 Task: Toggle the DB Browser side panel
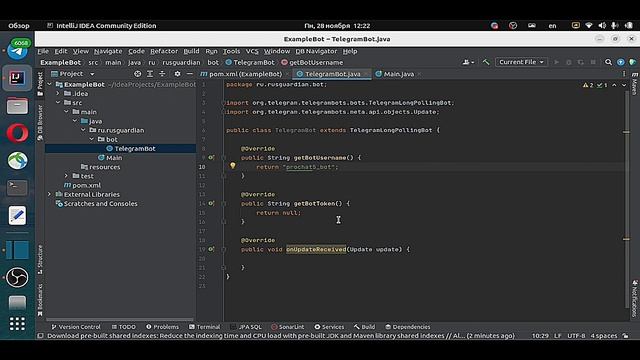(40, 122)
